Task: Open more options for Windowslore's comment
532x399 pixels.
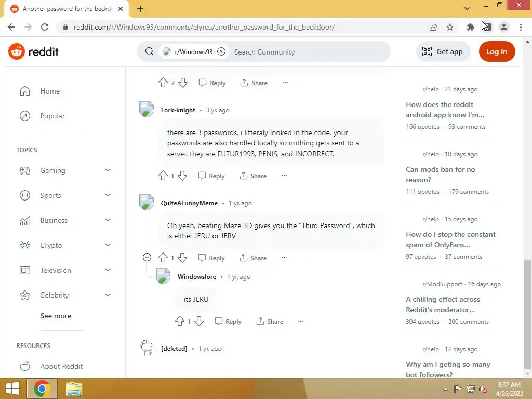Action: tap(301, 321)
